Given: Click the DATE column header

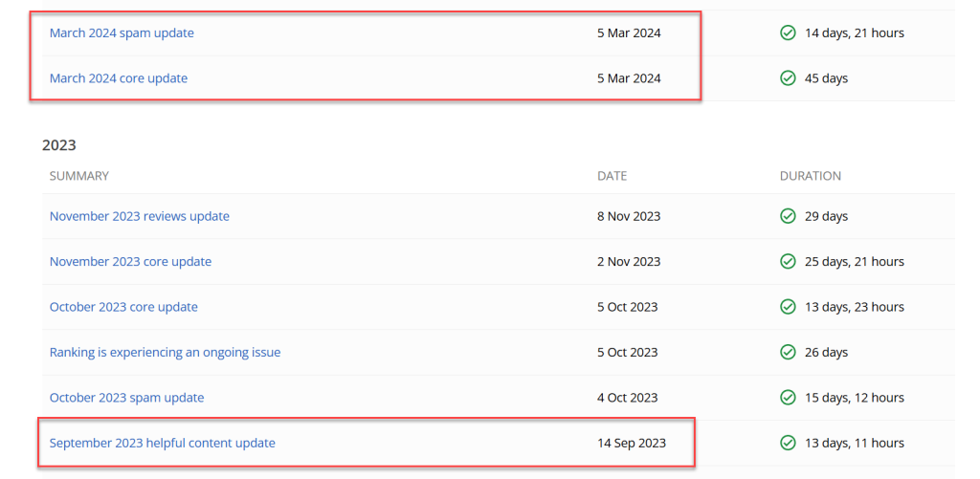Looking at the screenshot, I should click(612, 176).
